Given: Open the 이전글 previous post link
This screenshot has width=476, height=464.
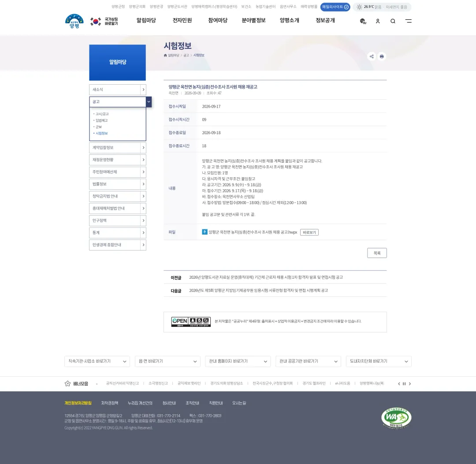Looking at the screenshot, I should [x=266, y=277].
